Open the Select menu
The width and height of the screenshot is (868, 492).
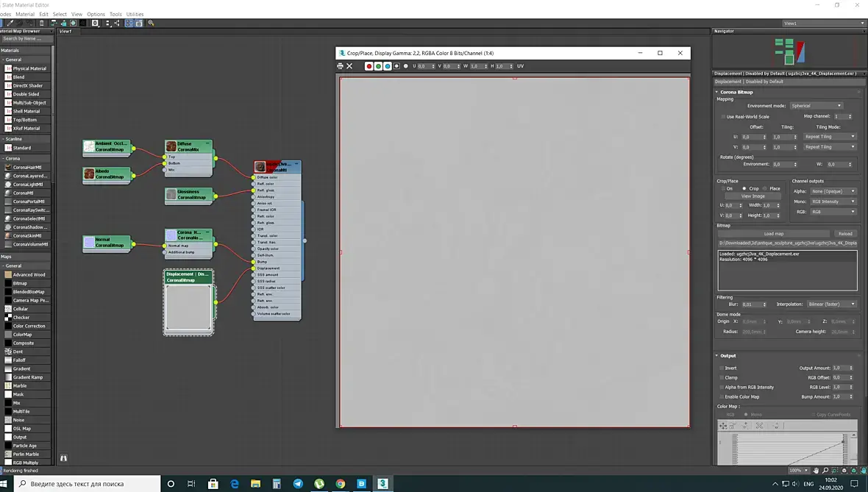(x=60, y=15)
